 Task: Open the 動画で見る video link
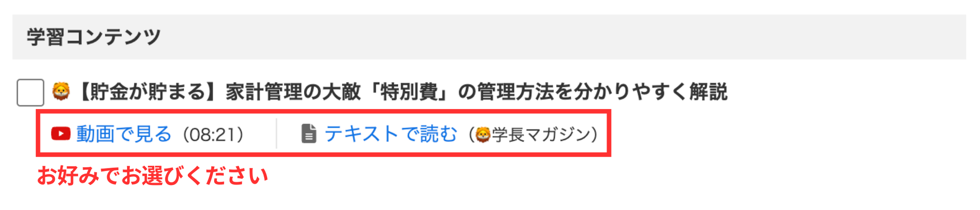[x=123, y=134]
